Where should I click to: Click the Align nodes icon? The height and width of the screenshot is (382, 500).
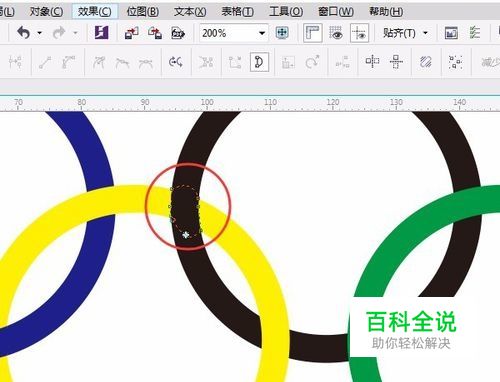tap(342, 62)
